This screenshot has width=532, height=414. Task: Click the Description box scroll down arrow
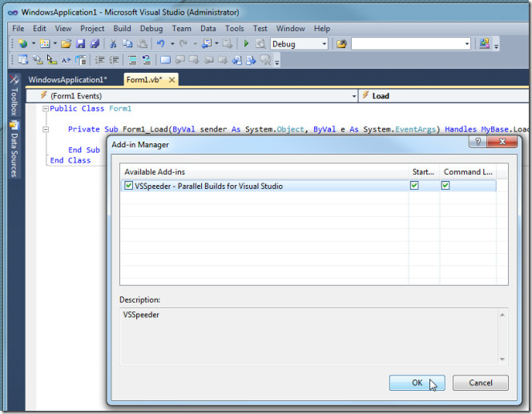(502, 359)
